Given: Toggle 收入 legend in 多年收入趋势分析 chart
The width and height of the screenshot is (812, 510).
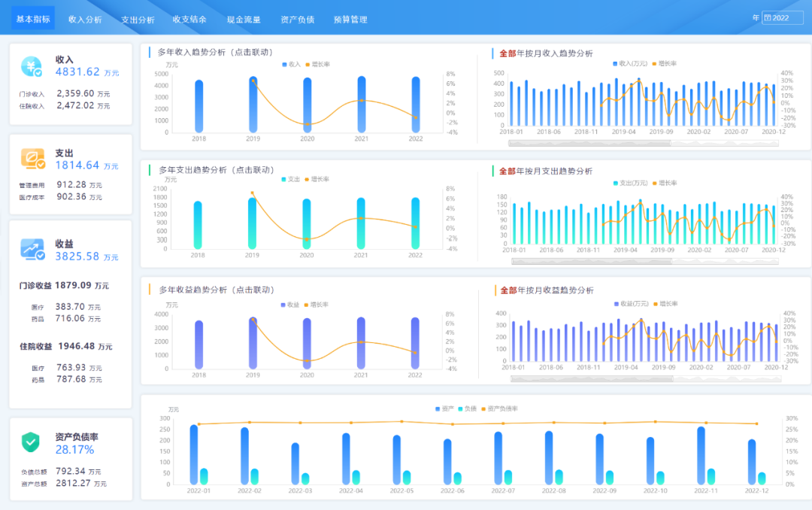Looking at the screenshot, I should [291, 64].
